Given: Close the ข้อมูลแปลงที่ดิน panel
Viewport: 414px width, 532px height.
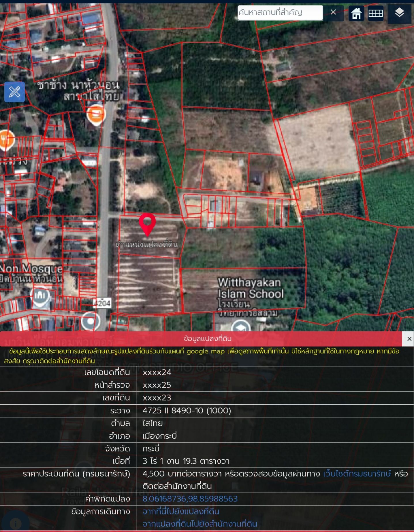Looking at the screenshot, I should click(409, 339).
